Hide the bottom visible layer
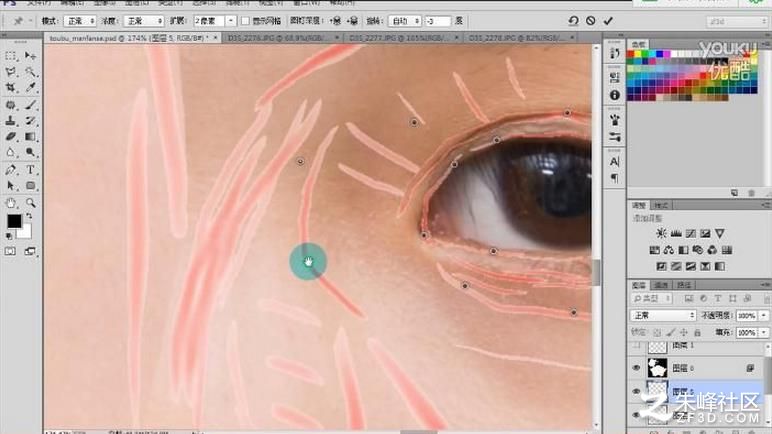 (x=637, y=415)
